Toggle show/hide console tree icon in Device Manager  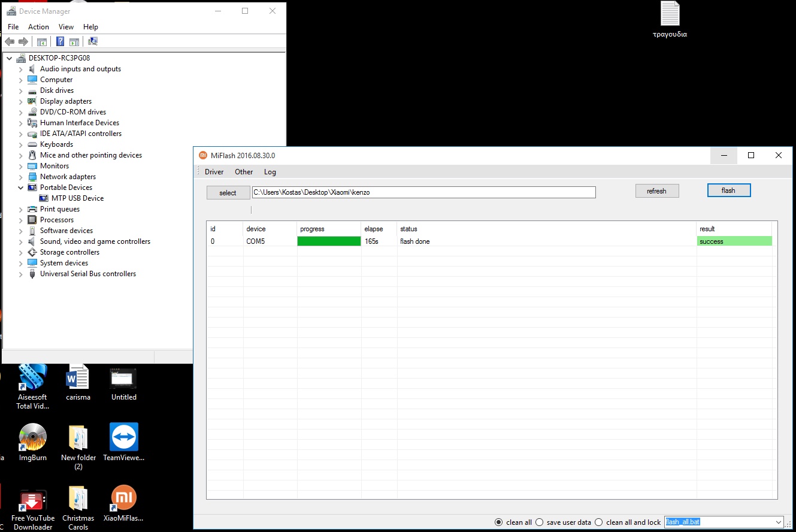[x=42, y=41]
